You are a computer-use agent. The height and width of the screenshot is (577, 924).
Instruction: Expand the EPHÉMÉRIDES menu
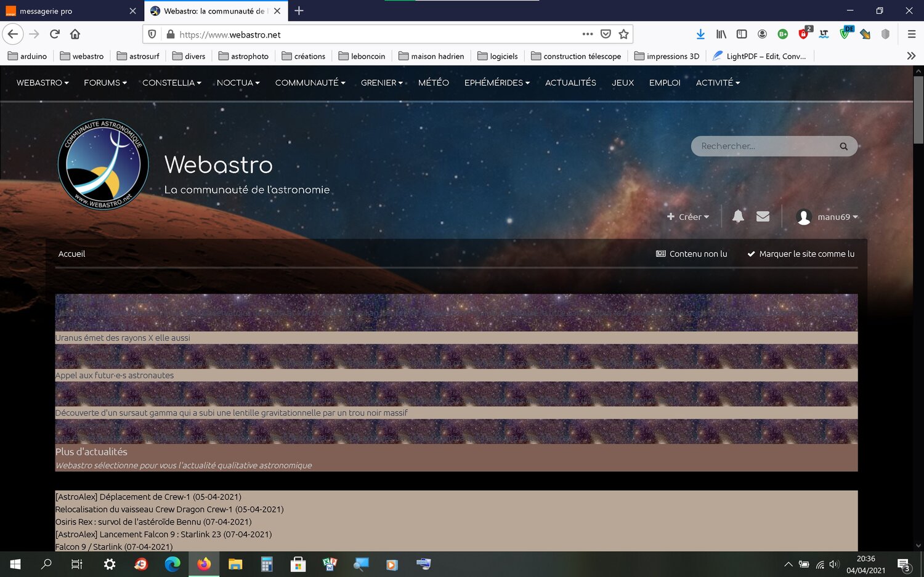tap(497, 83)
